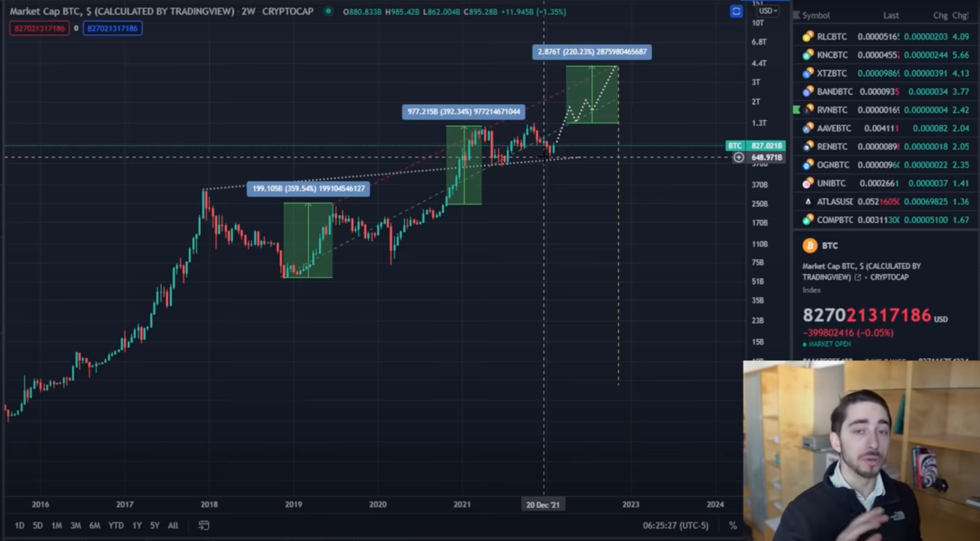980x541 pixels.
Task: Click the RENBTC coin icon
Action: tap(808, 146)
